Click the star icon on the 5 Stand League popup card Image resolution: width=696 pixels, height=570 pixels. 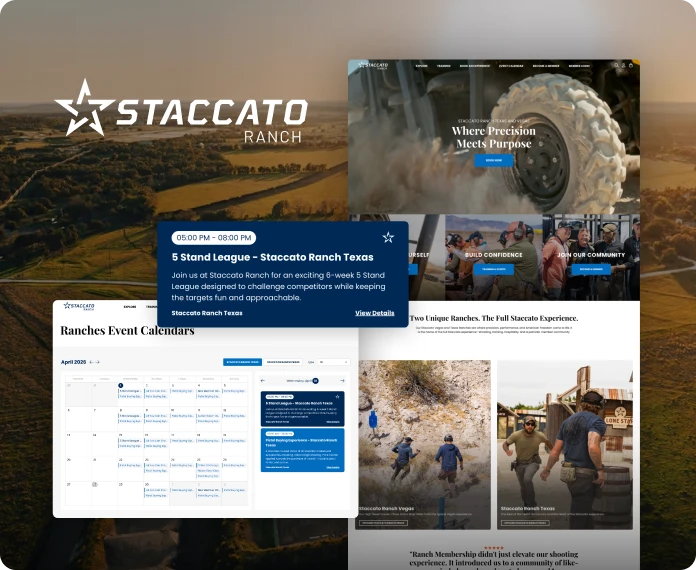[x=388, y=238]
